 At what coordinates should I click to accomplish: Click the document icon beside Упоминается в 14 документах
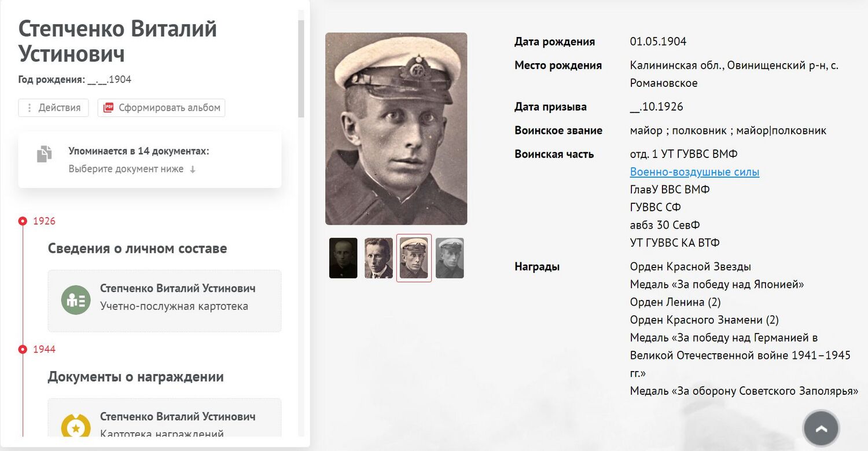(x=45, y=154)
